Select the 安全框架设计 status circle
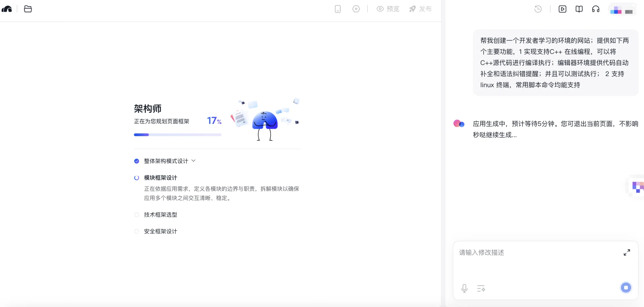This screenshot has width=644, height=307. coord(137,231)
